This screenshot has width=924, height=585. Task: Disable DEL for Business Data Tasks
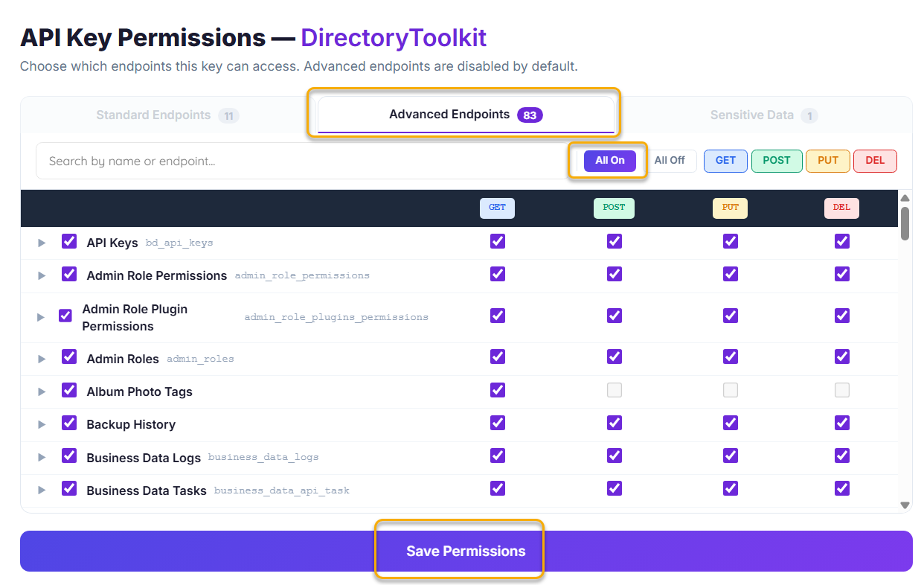click(x=841, y=488)
